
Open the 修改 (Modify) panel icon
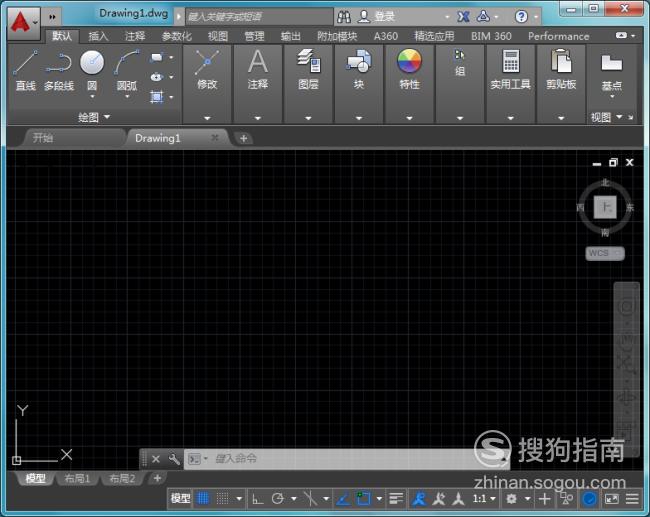[x=207, y=63]
